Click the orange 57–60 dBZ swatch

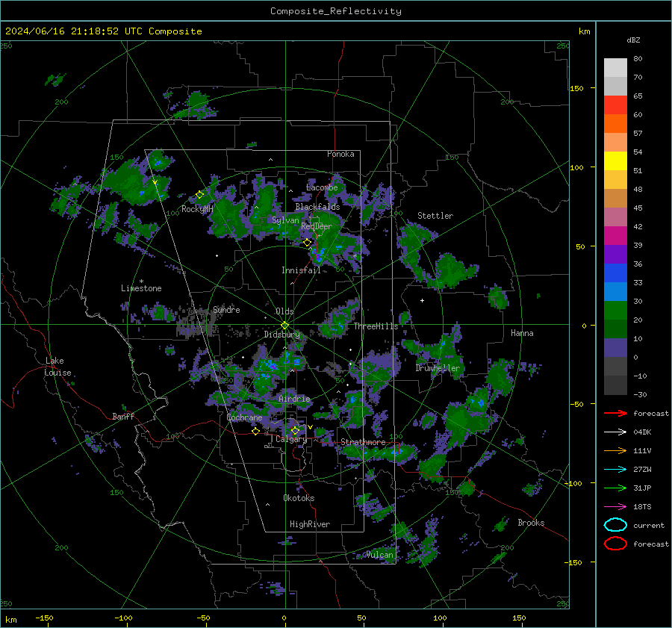point(615,124)
